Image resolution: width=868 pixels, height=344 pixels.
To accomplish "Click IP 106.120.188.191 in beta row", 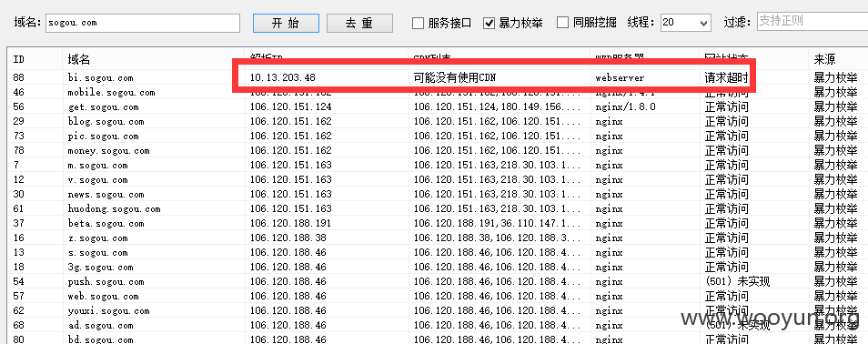I will [x=290, y=223].
